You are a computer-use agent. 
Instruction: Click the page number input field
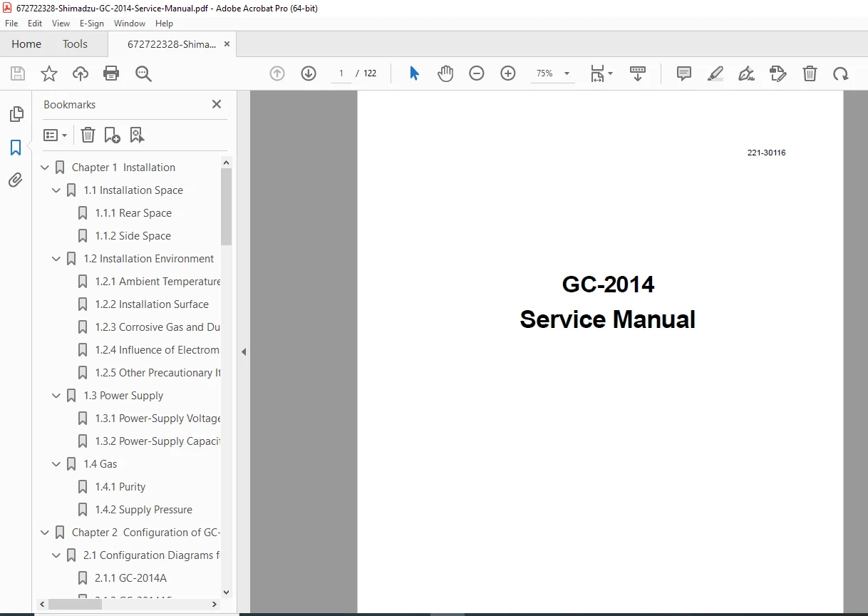coord(341,73)
